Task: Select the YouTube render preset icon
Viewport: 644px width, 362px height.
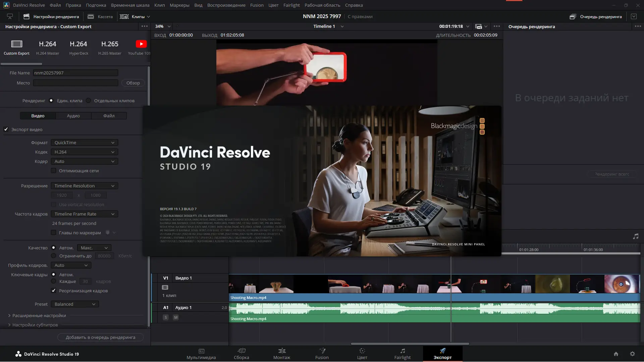Action: pyautogui.click(x=141, y=44)
